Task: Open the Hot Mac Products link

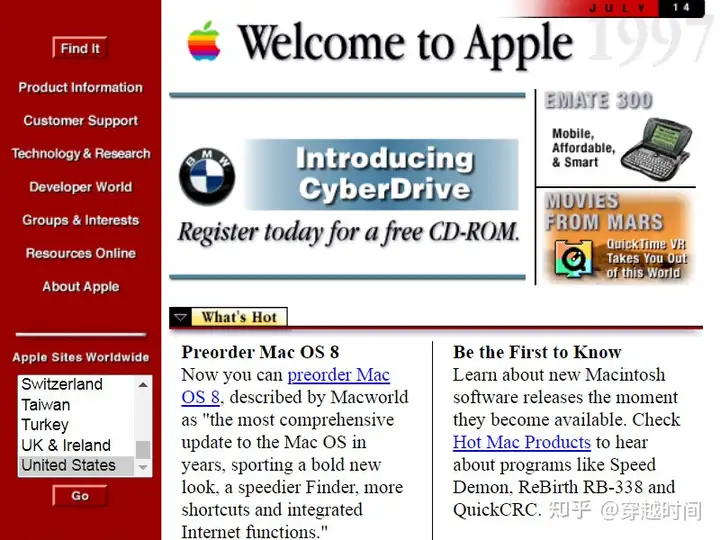Action: click(x=522, y=442)
